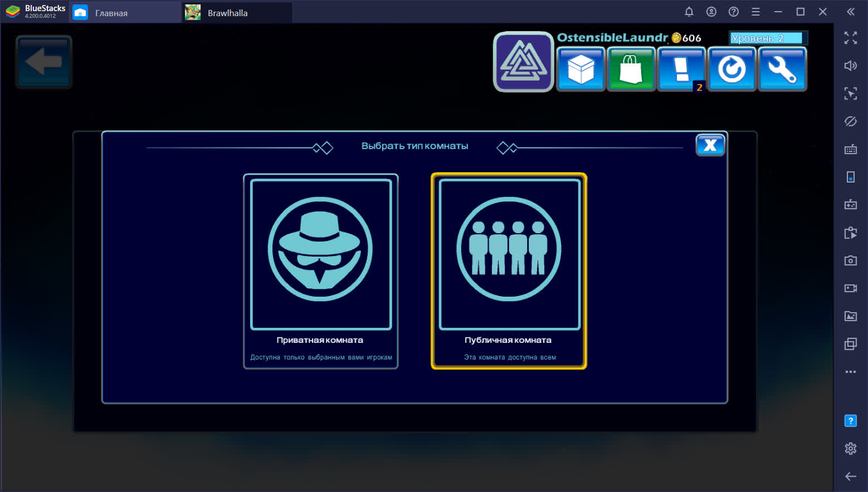Click the sidebar macro recorder icon

[x=851, y=233]
